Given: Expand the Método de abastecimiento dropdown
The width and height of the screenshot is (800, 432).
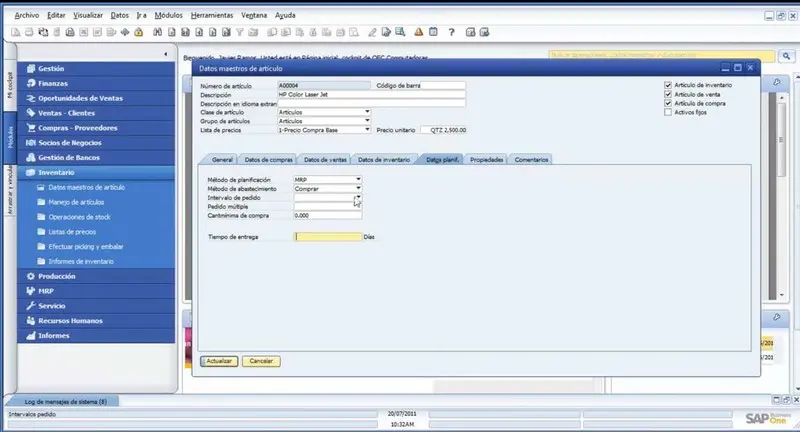Looking at the screenshot, I should (358, 188).
